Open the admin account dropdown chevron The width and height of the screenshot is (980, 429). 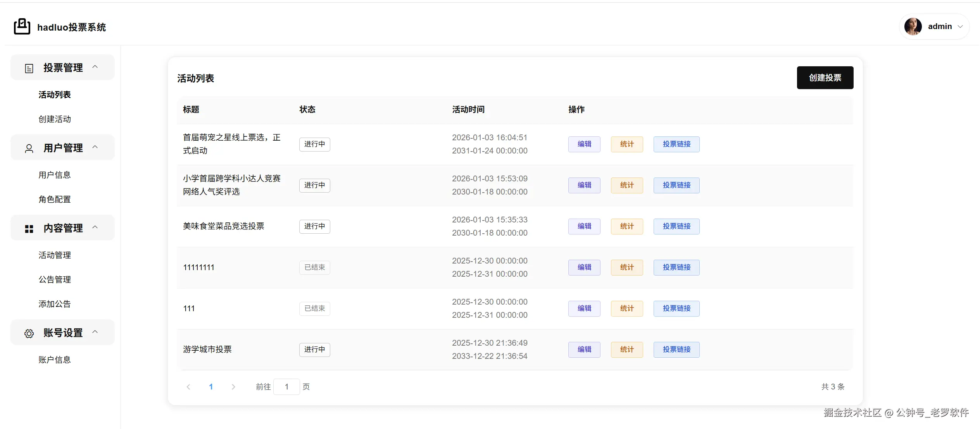(x=960, y=27)
